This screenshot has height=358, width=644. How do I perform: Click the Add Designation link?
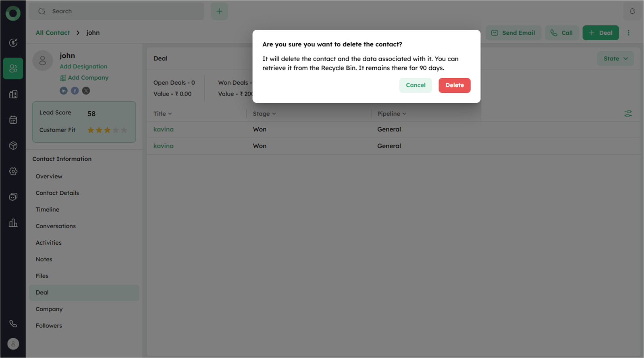tap(83, 67)
